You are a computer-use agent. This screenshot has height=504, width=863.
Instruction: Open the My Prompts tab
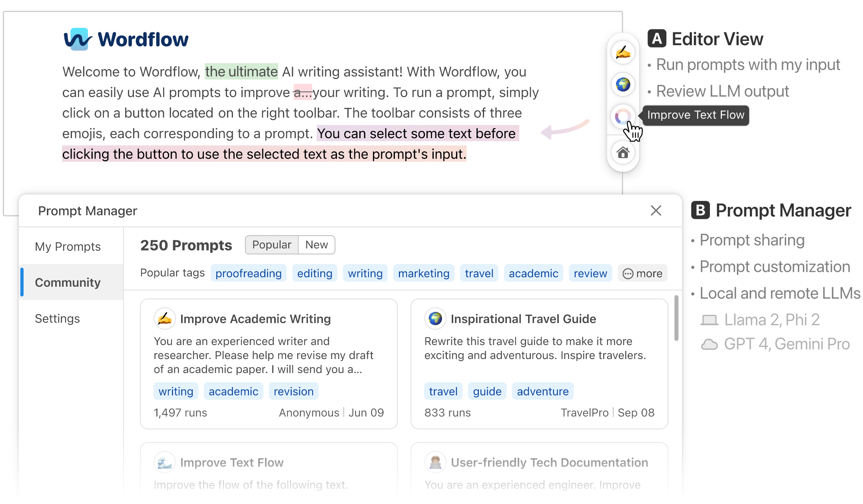(68, 246)
